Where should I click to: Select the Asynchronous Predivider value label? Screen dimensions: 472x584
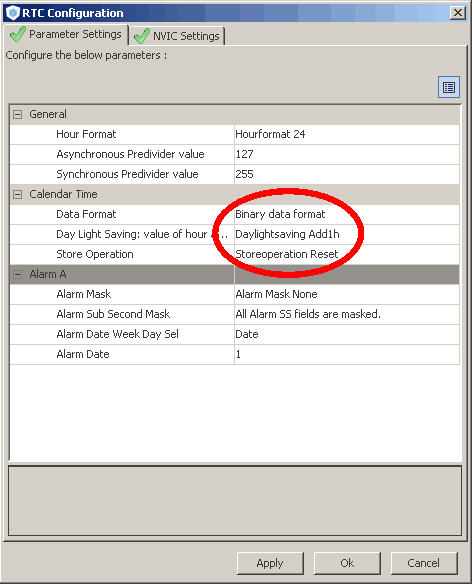click(130, 154)
